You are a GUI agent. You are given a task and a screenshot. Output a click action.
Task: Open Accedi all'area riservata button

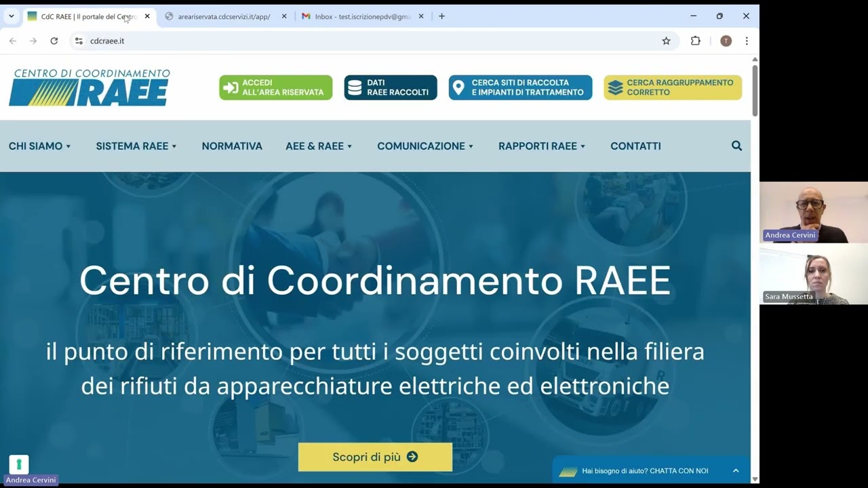[x=276, y=87]
